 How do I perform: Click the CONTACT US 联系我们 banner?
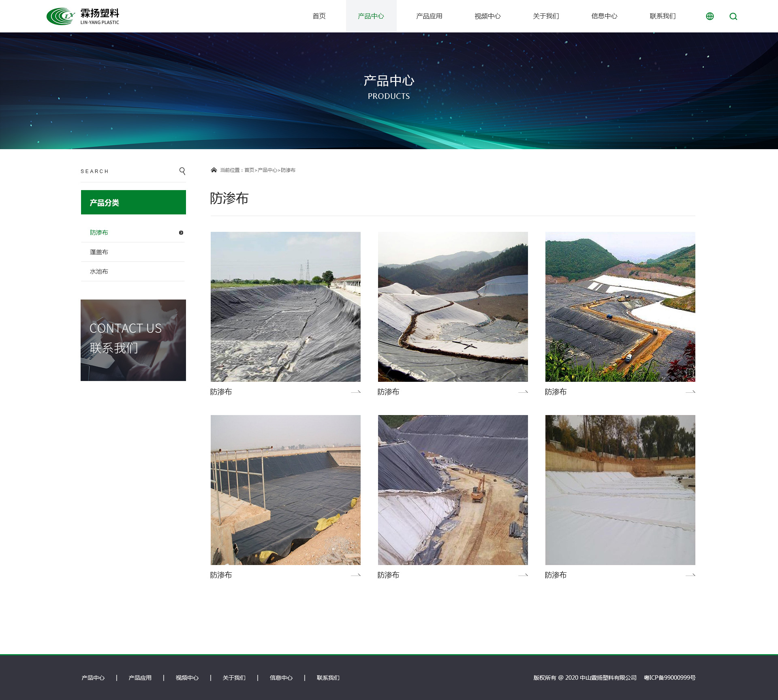(x=133, y=340)
